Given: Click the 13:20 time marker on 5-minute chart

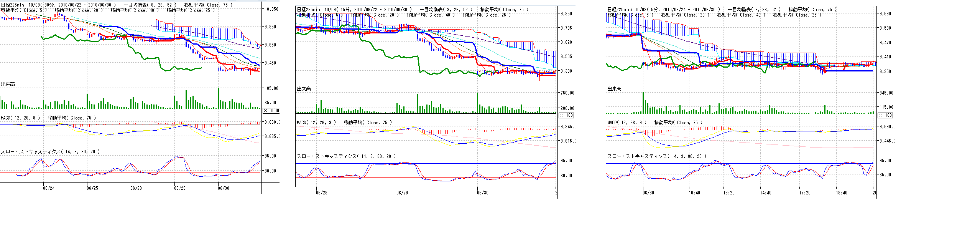Looking at the screenshot, I should point(729,193).
